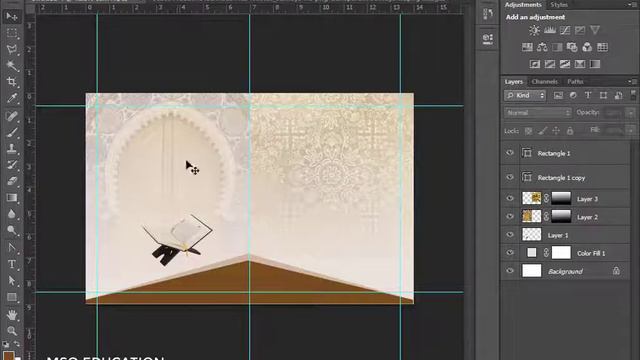
Task: Add a Channel Mixer adjustment
Action: (x=587, y=47)
